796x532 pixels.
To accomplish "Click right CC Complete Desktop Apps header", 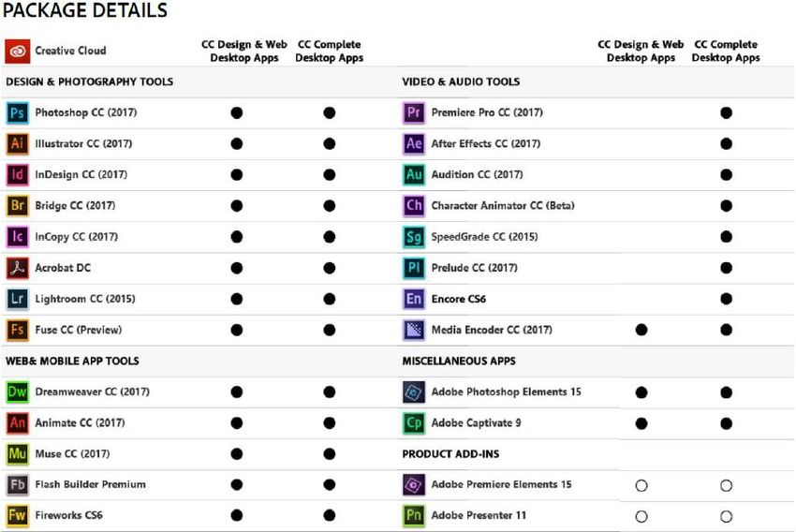I will coord(726,51).
